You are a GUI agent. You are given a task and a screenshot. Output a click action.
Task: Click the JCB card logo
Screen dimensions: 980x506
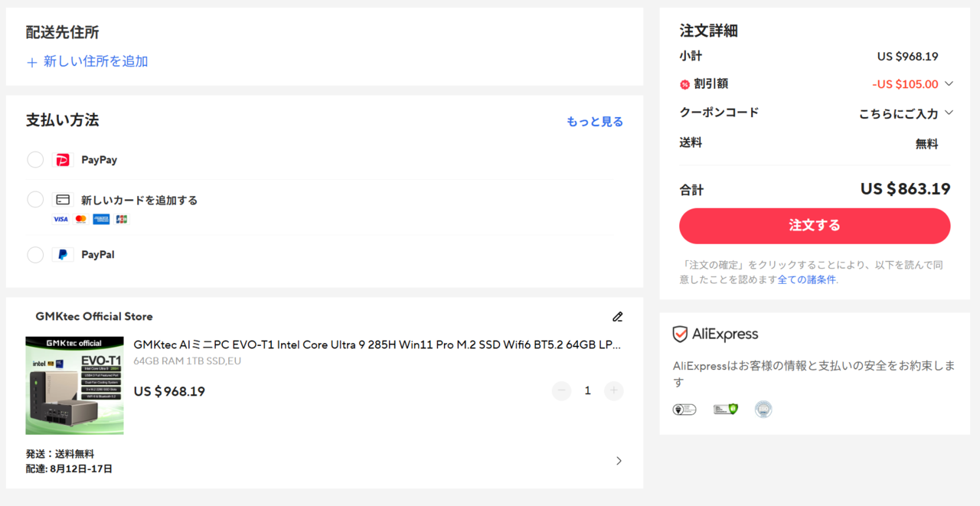click(x=121, y=219)
